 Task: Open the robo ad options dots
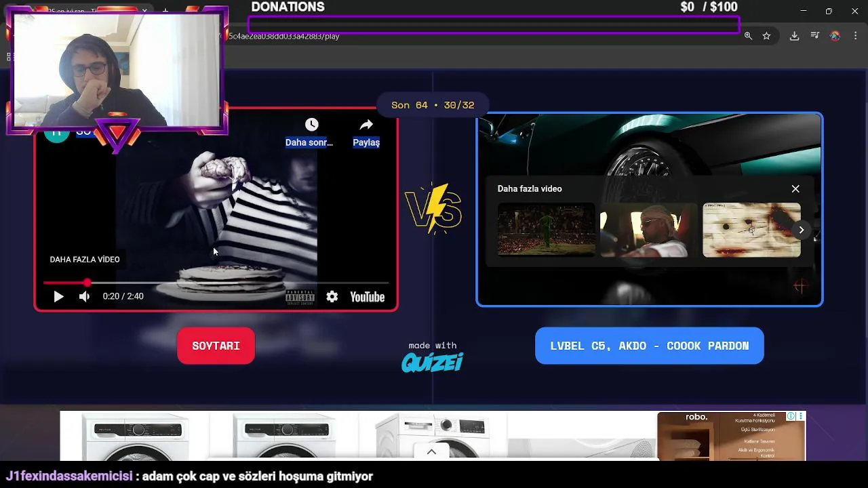click(801, 416)
